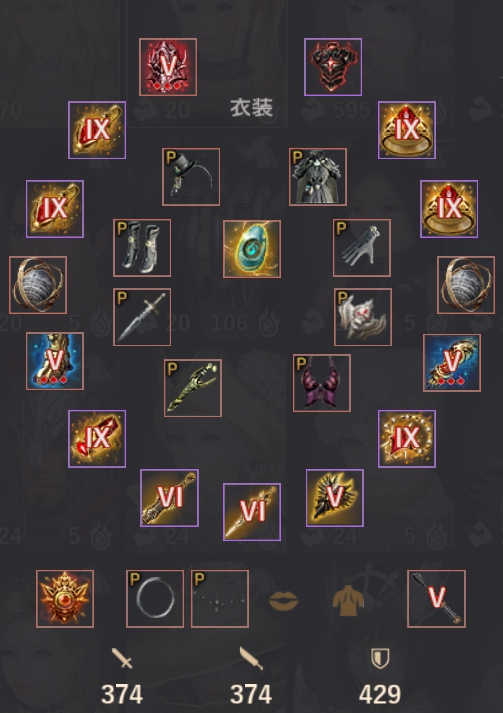
Task: Select the blue shoes slot marked V
Action: tap(55, 361)
